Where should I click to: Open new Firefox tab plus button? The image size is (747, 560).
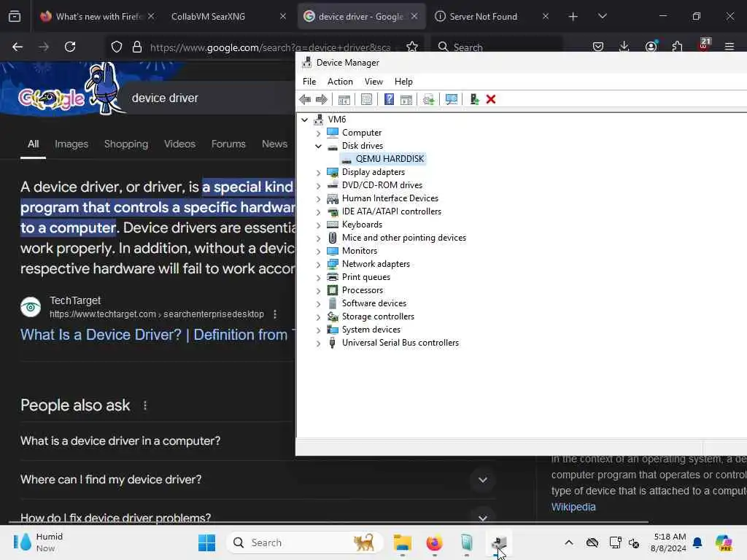pyautogui.click(x=573, y=16)
